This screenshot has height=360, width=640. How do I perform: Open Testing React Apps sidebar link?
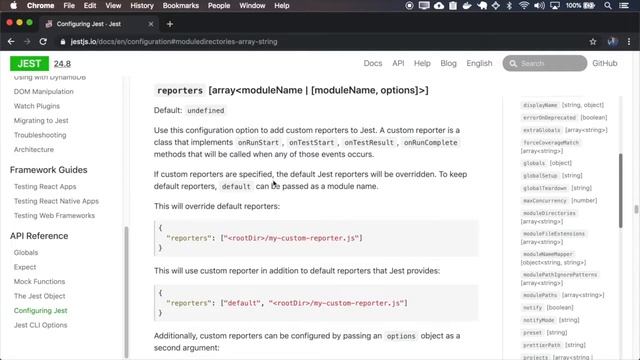point(45,187)
